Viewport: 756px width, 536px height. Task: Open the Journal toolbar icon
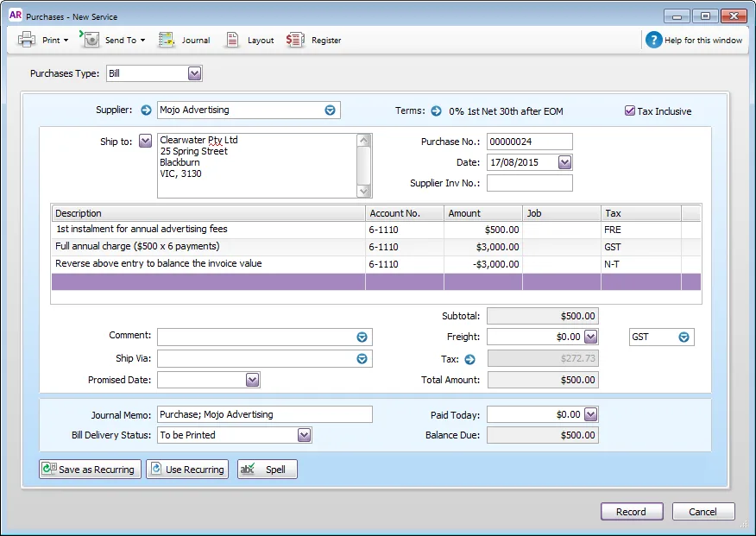[167, 40]
